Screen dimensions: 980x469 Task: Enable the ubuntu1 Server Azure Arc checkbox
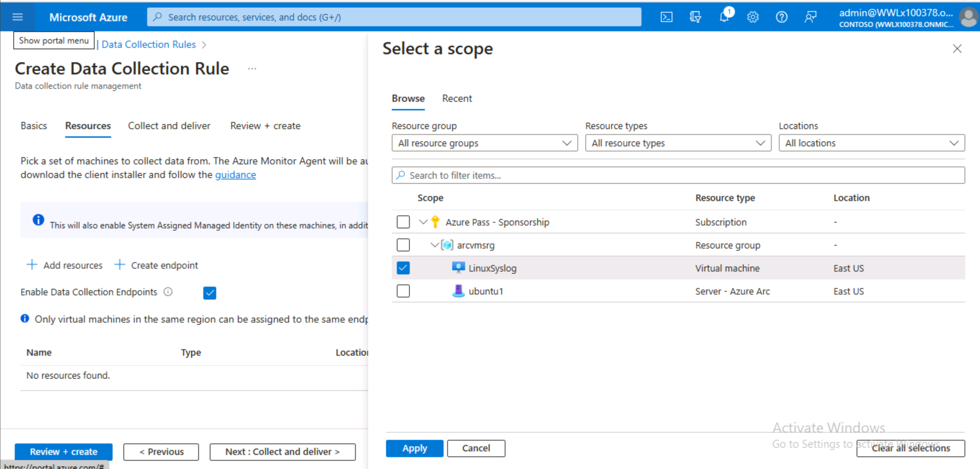click(403, 291)
